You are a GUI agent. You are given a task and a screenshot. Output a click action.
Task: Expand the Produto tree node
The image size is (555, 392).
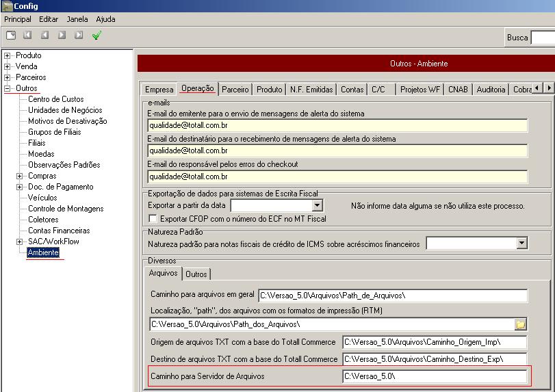[x=7, y=55]
